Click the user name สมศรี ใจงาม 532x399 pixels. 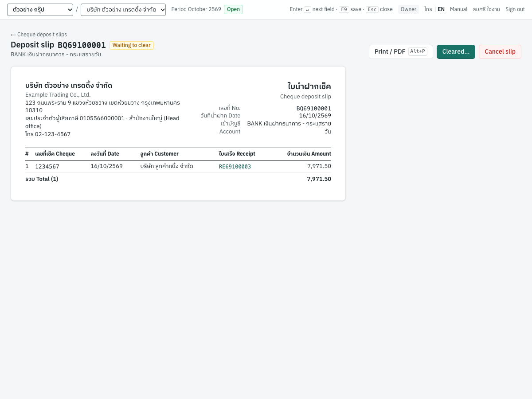click(x=486, y=9)
